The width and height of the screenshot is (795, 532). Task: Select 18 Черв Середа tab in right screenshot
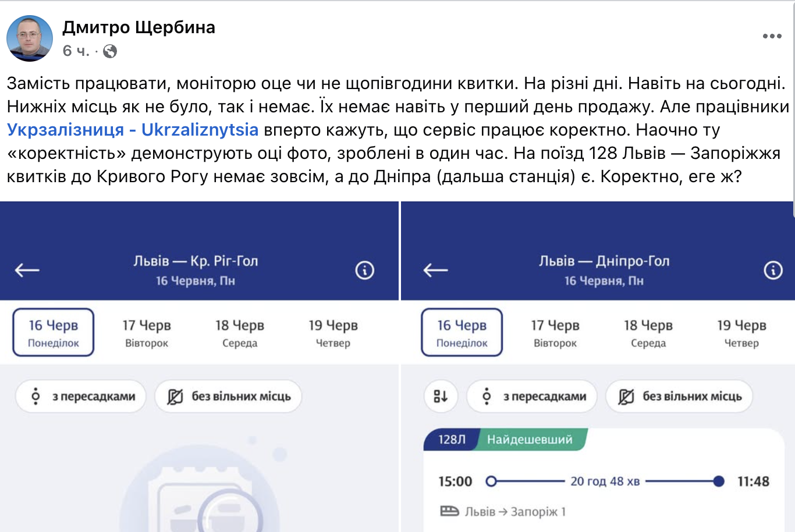(x=648, y=332)
